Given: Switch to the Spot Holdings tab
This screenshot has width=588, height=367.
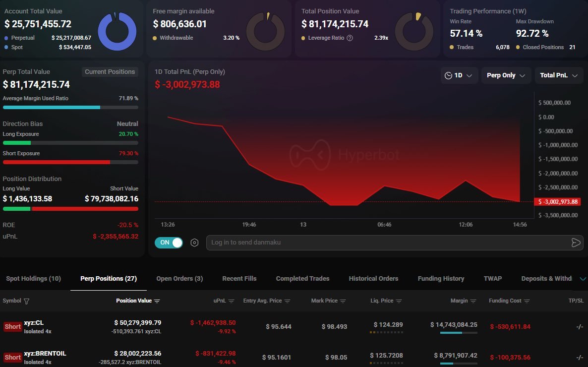Looking at the screenshot, I should 33,278.
